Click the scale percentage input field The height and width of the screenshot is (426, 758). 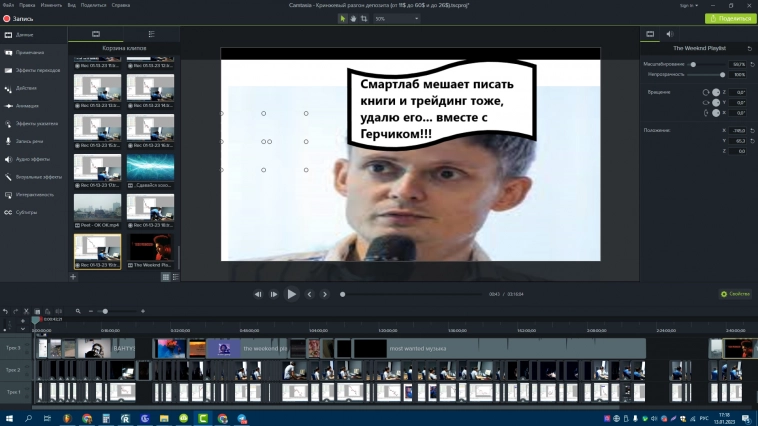pyautogui.click(x=738, y=64)
